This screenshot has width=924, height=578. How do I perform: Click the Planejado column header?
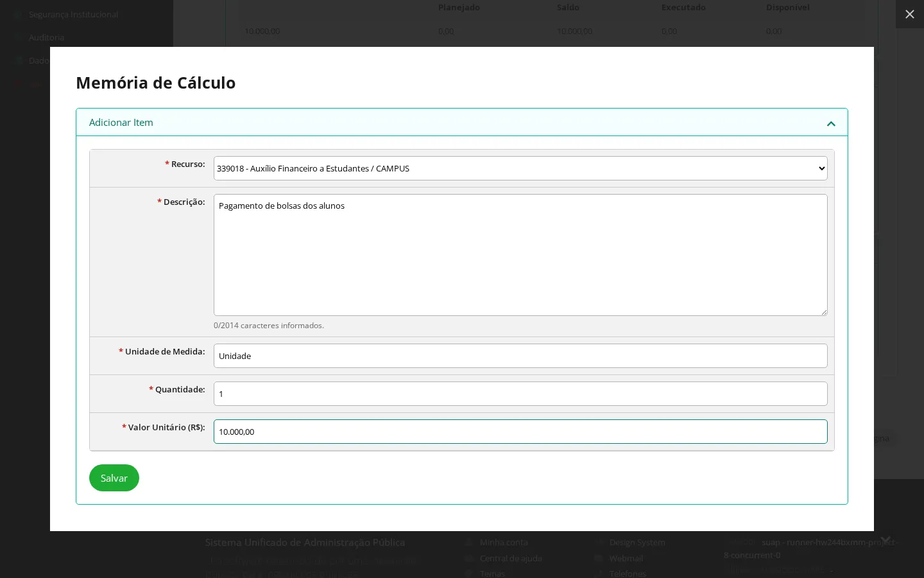tap(459, 8)
